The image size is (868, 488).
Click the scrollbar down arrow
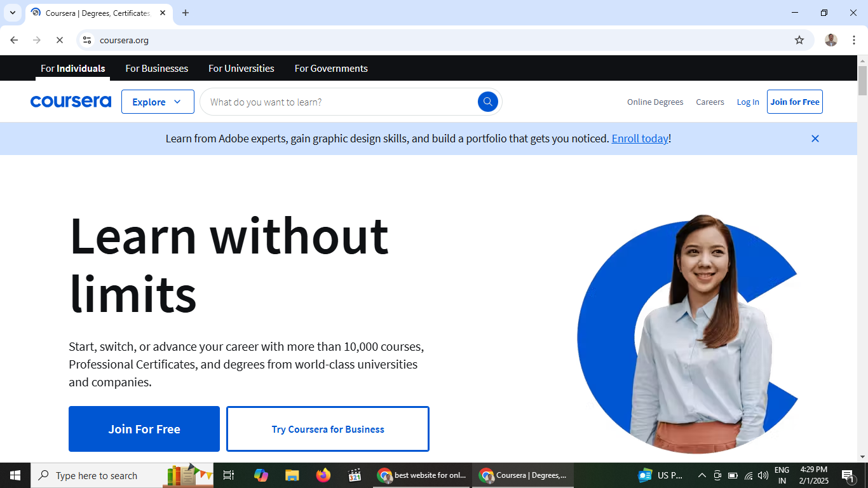[x=862, y=457]
